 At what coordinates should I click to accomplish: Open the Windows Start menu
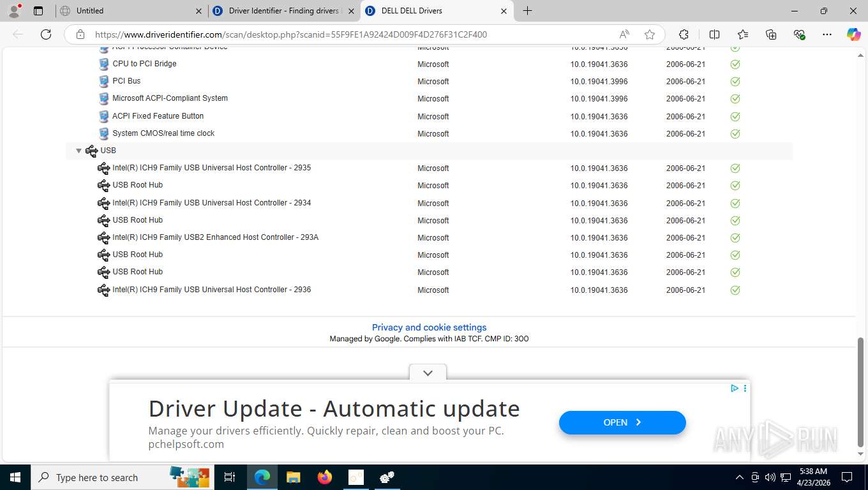point(15,477)
